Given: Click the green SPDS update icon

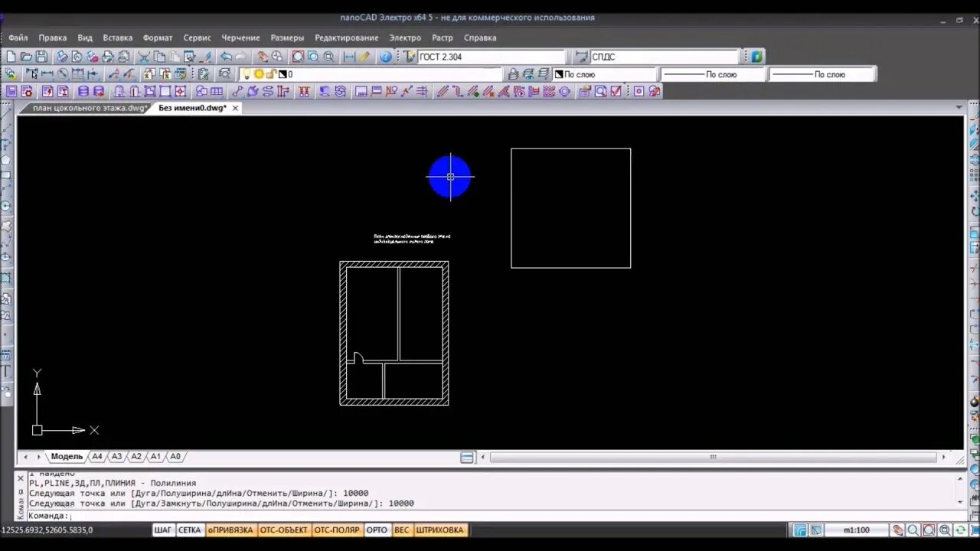Looking at the screenshot, I should [756, 57].
